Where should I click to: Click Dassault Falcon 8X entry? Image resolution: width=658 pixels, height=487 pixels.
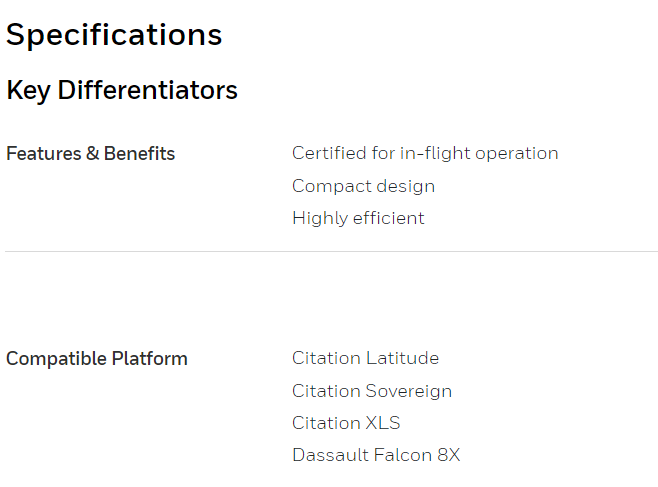point(376,455)
